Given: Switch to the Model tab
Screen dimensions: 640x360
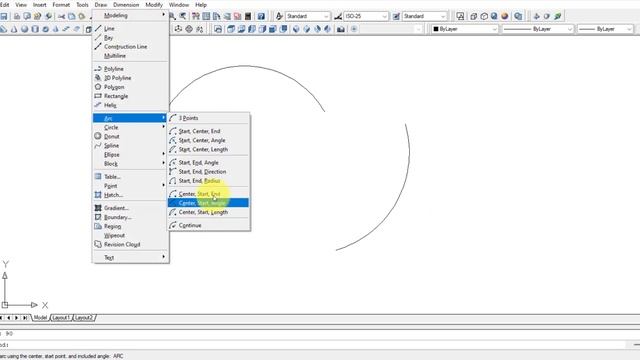Looking at the screenshot, I should [40, 318].
